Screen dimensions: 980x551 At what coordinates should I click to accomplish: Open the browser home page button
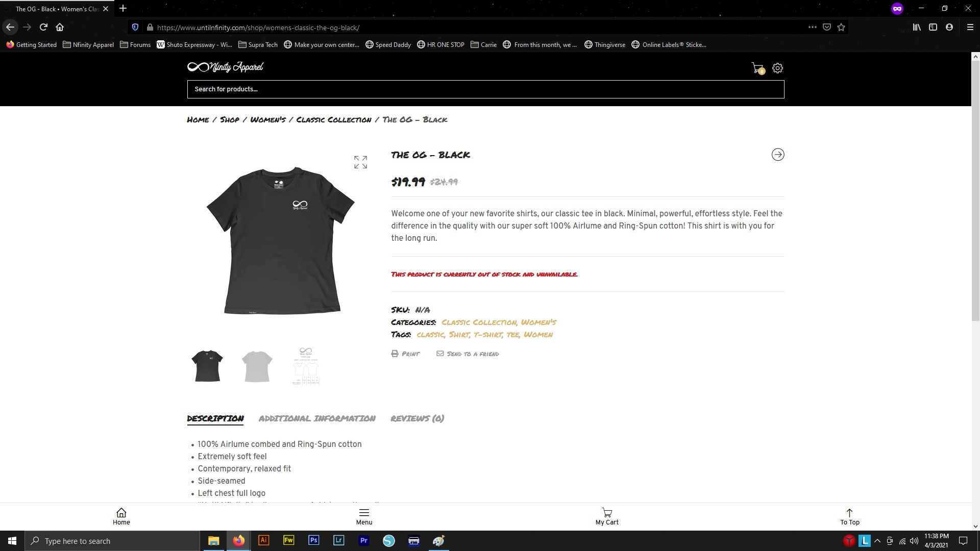pos(60,27)
